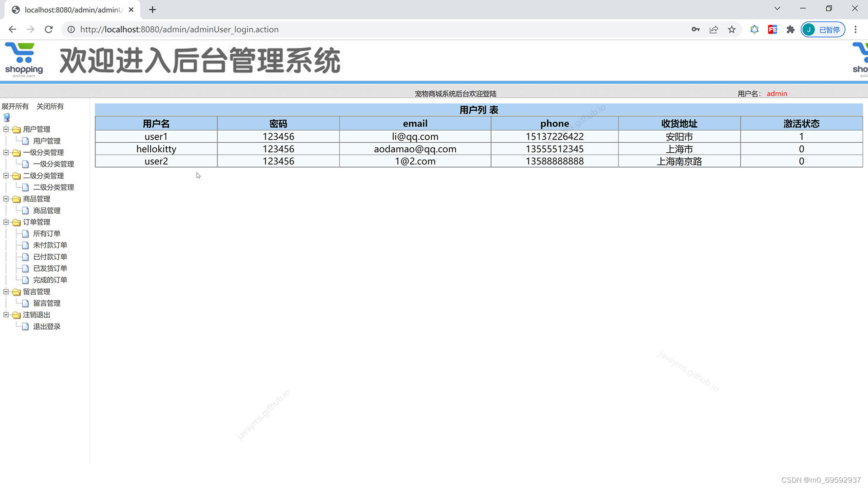868x488 pixels.
Task: Open the 一级分类管理 page item
Action: pos(53,164)
